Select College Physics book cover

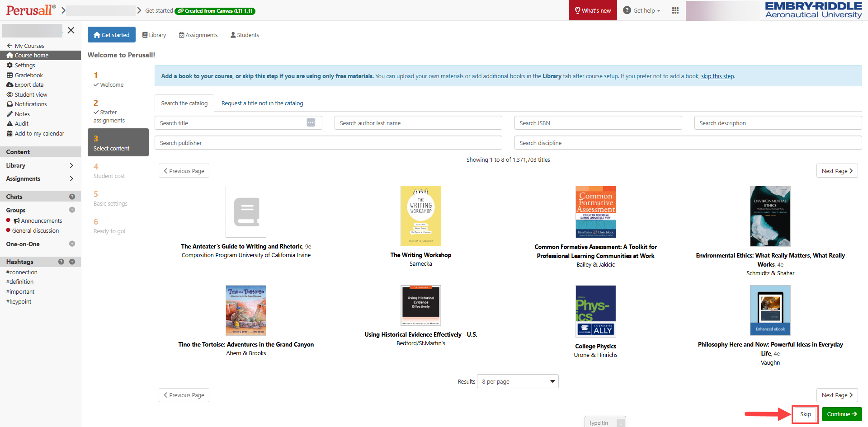[x=595, y=311]
